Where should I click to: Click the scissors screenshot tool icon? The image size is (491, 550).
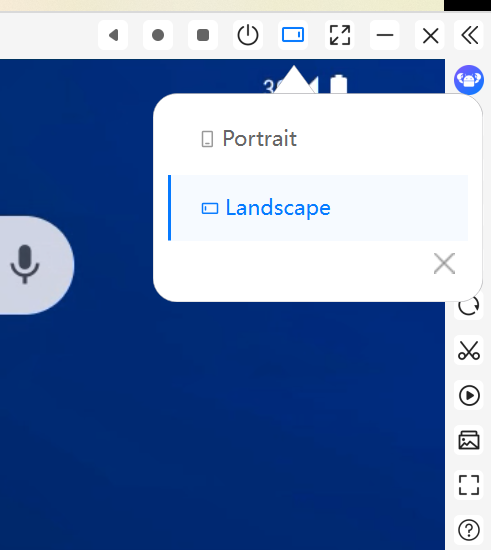[x=469, y=350]
